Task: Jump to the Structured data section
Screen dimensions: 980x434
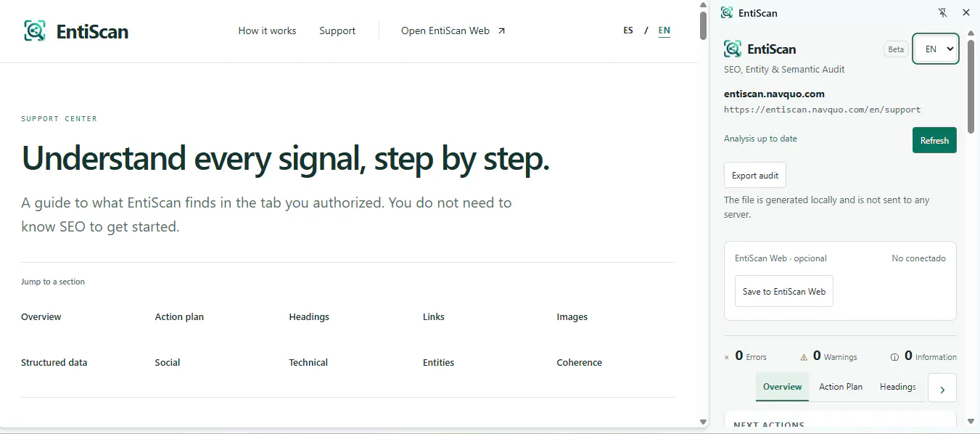Action: (54, 363)
